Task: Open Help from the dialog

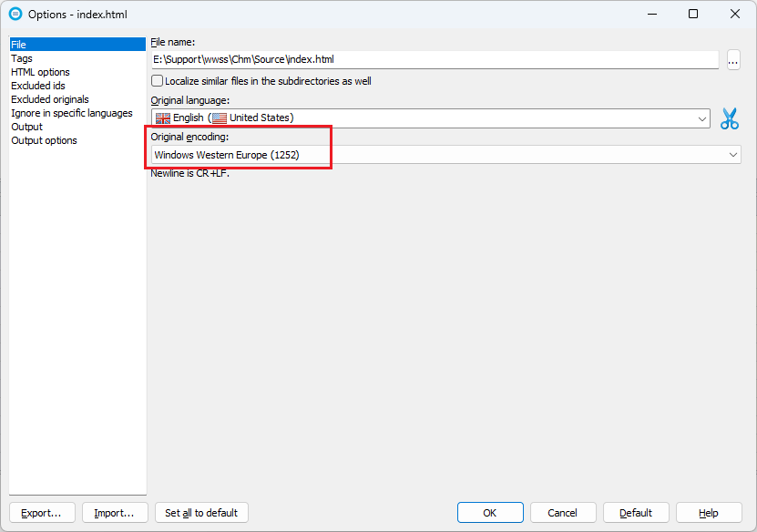Action: pos(709,512)
